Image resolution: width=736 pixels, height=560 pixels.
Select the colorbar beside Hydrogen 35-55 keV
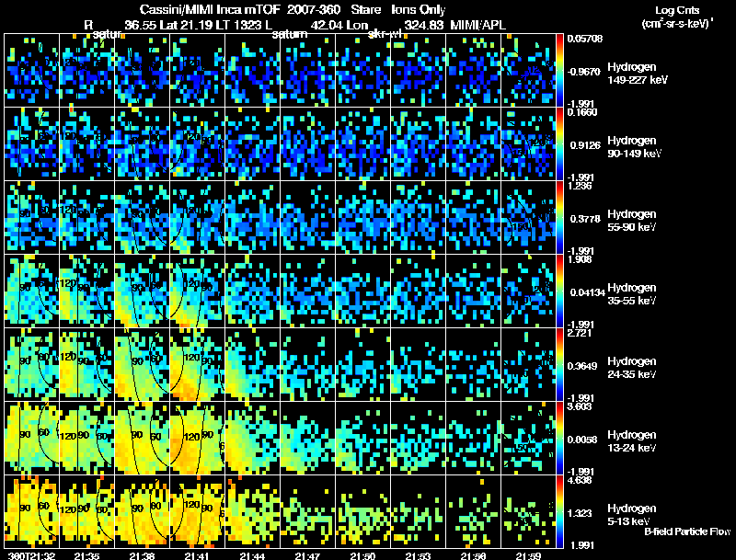pyautogui.click(x=559, y=291)
